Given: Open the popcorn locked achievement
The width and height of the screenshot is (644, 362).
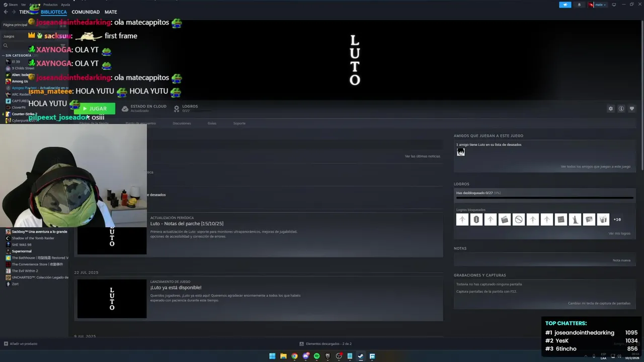Looking at the screenshot, I should click(603, 219).
